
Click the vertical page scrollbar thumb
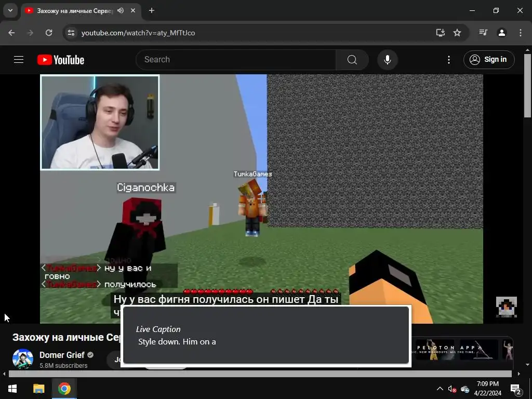527,86
